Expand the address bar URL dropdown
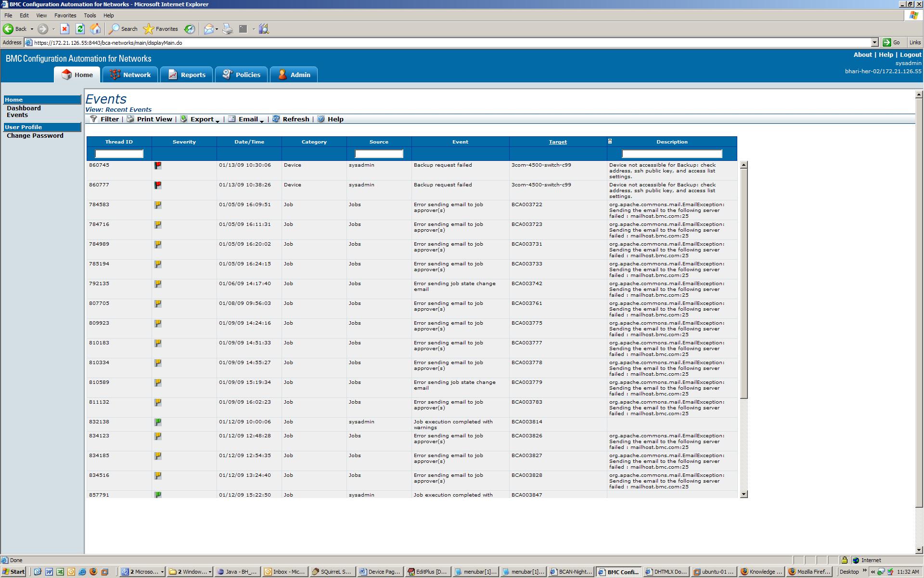Image resolution: width=924 pixels, height=578 pixels. click(874, 42)
